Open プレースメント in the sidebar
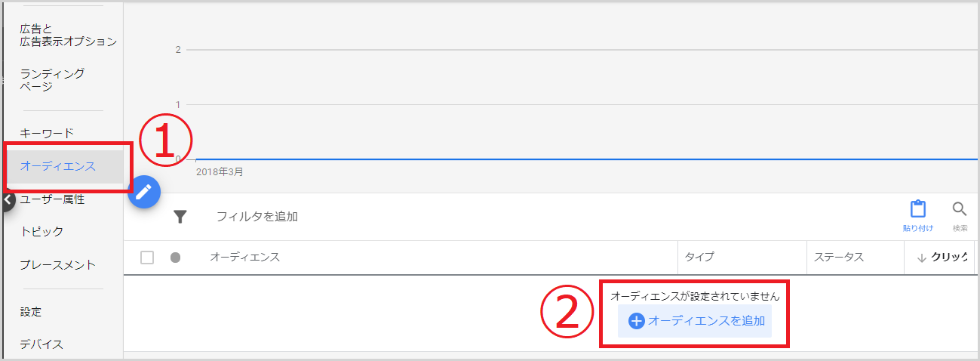The height and width of the screenshot is (361, 980). pos(58,264)
